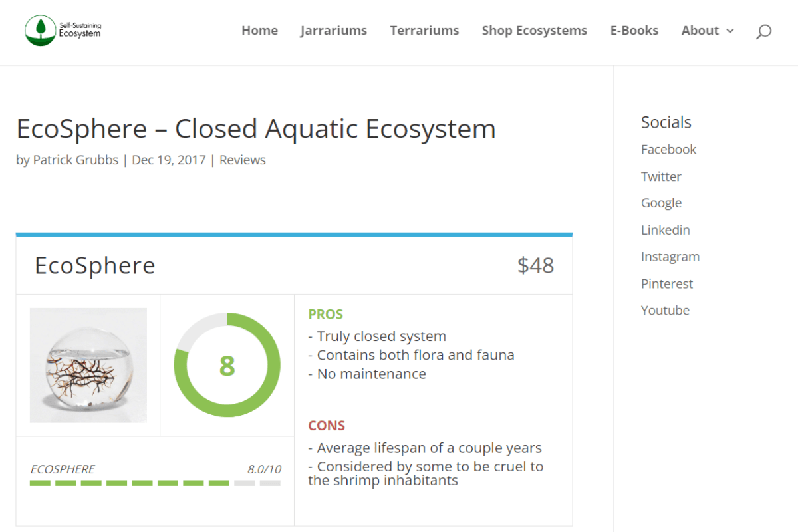
Task: Visit the Facebook social link
Action: 668,150
